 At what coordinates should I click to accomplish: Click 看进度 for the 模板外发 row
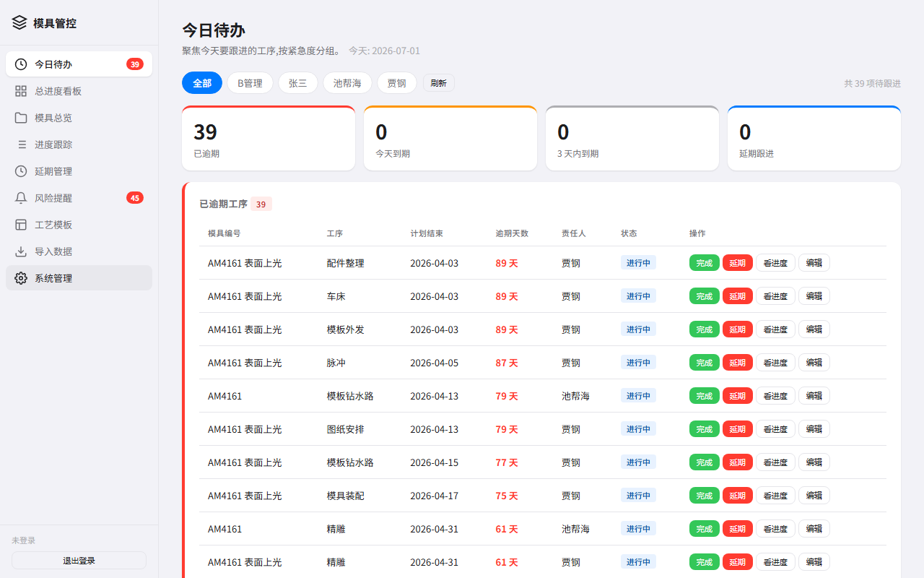[x=775, y=329]
